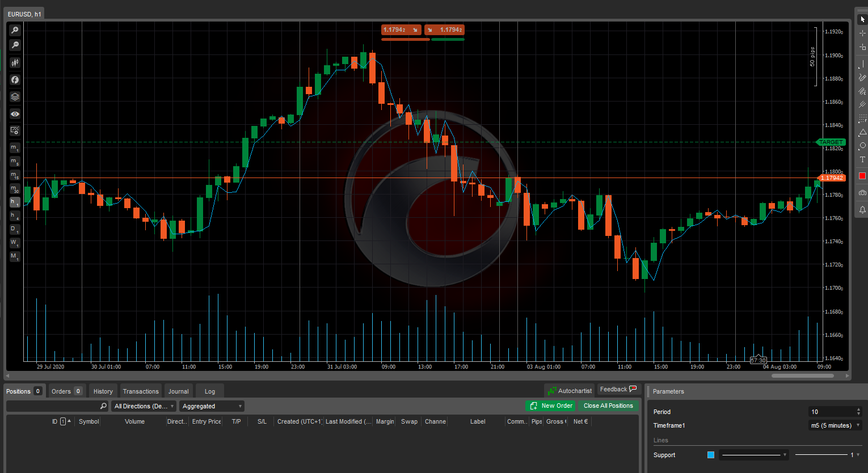868x473 pixels.
Task: Open the Orders tab
Action: point(67,391)
